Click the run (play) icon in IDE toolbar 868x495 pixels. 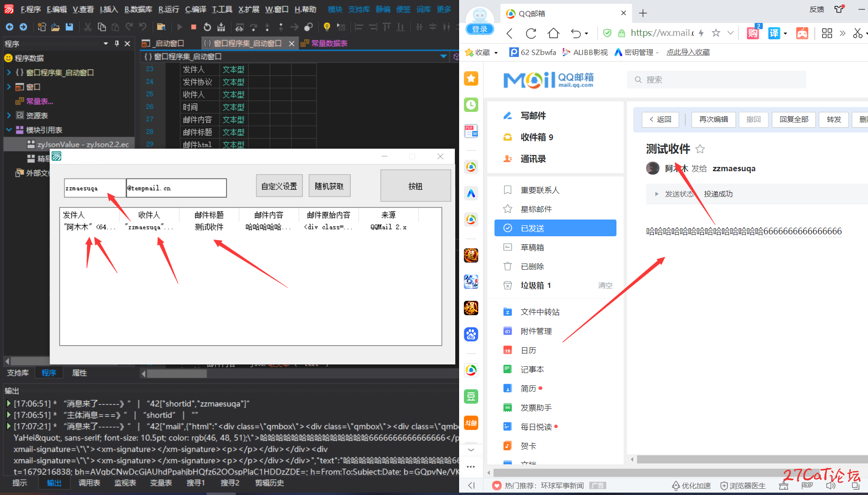pyautogui.click(x=180, y=27)
